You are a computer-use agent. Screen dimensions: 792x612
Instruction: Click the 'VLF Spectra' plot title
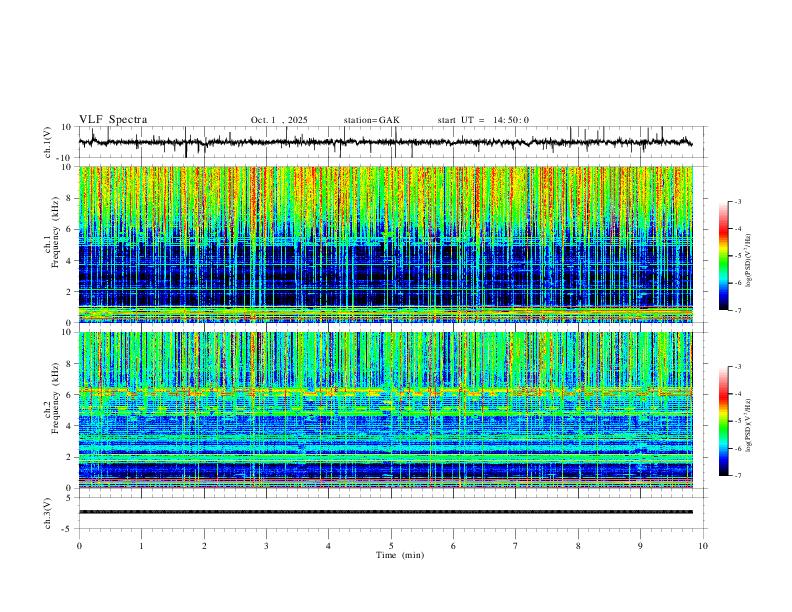pyautogui.click(x=113, y=120)
